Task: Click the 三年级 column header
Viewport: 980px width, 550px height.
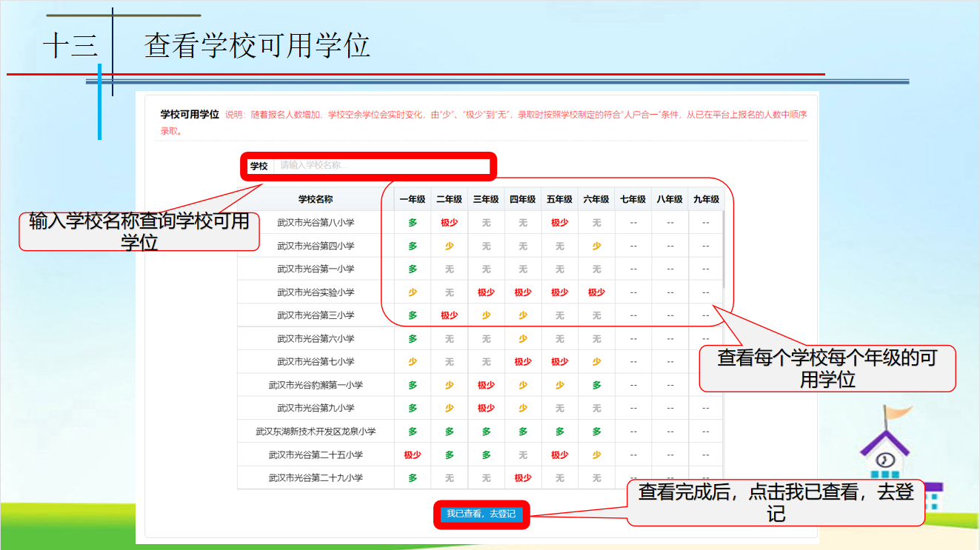Action: (486, 199)
